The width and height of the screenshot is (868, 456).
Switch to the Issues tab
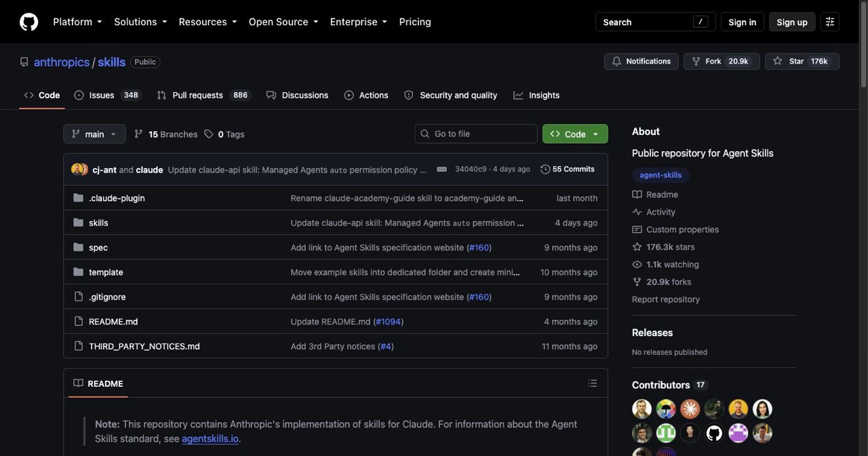coord(107,95)
